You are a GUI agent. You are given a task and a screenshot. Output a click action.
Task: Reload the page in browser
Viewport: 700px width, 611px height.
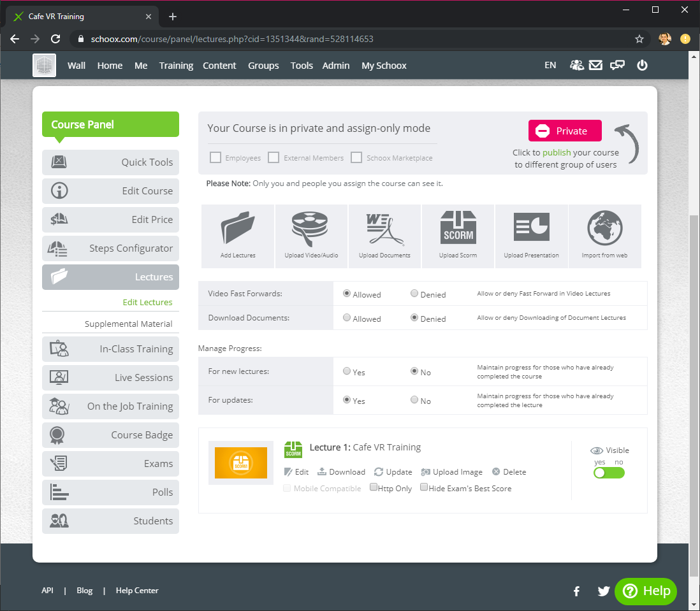pos(55,40)
